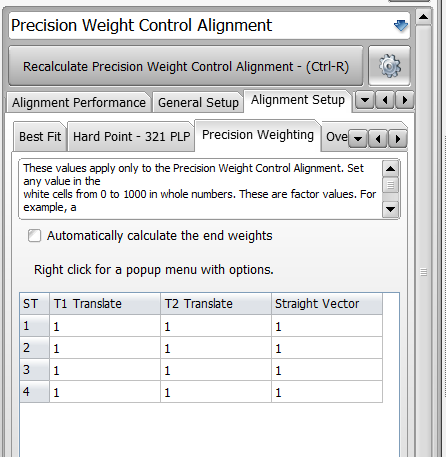Open the gear settings icon button
Viewport: 446px width, 457px height.
coord(389,66)
